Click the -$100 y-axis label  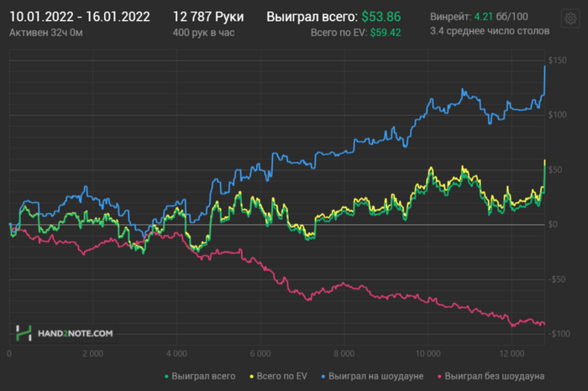[559, 334]
